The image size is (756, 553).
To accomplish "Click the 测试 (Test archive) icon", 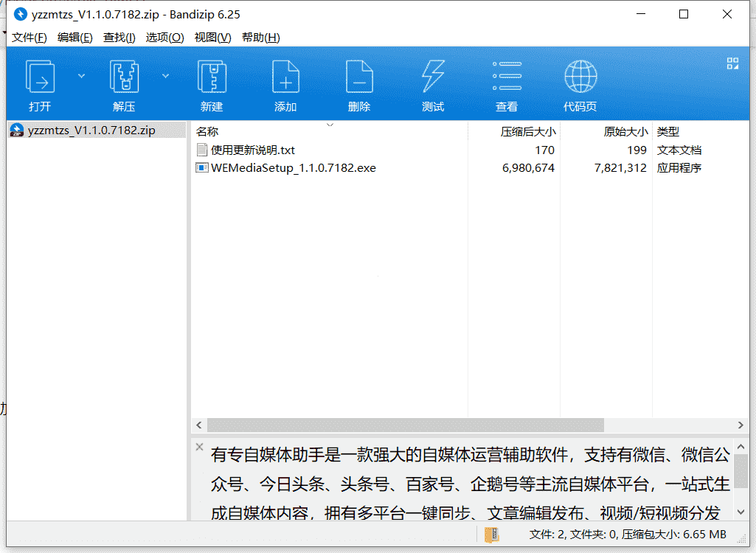I will (433, 77).
